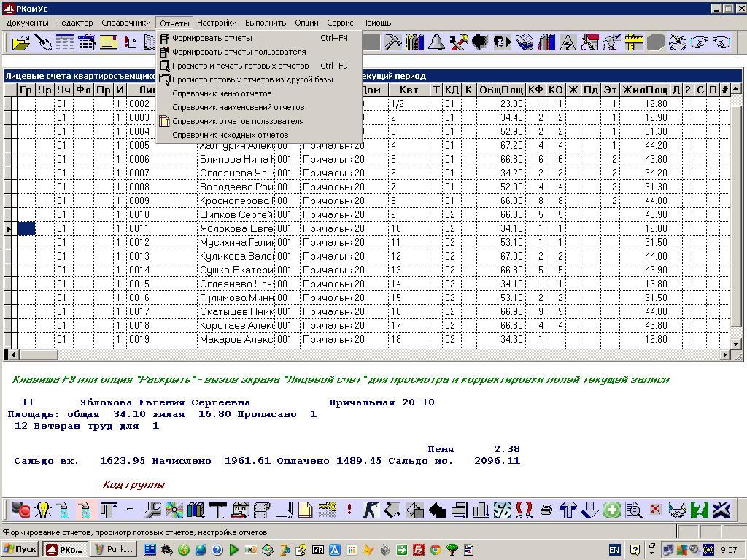Click the "ОбщПлщ" column header
Screen dimensions: 747x560
[500, 90]
